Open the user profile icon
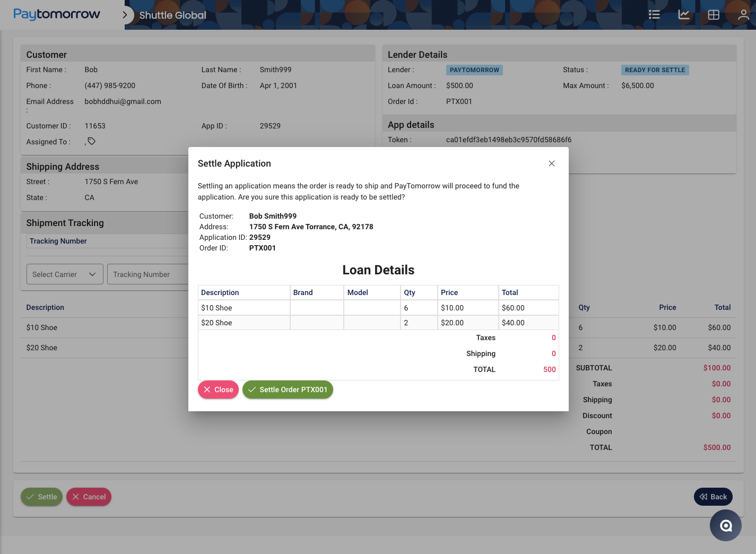The width and height of the screenshot is (756, 554). (x=743, y=15)
